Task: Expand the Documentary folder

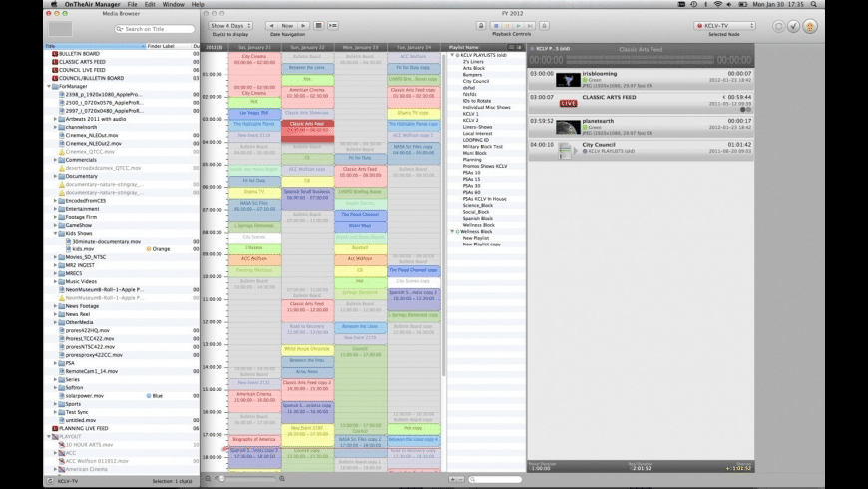Action: 55,176
